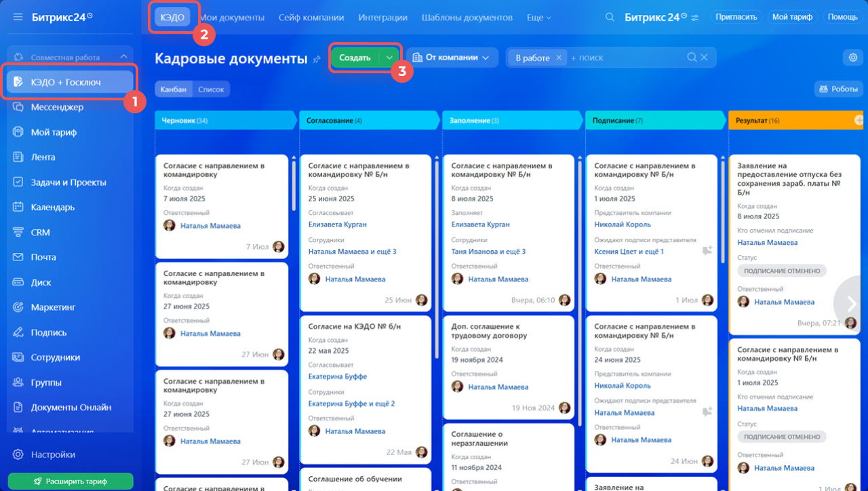Click the Черновик (34) column header
This screenshot has width=868, height=491.
[x=226, y=120]
